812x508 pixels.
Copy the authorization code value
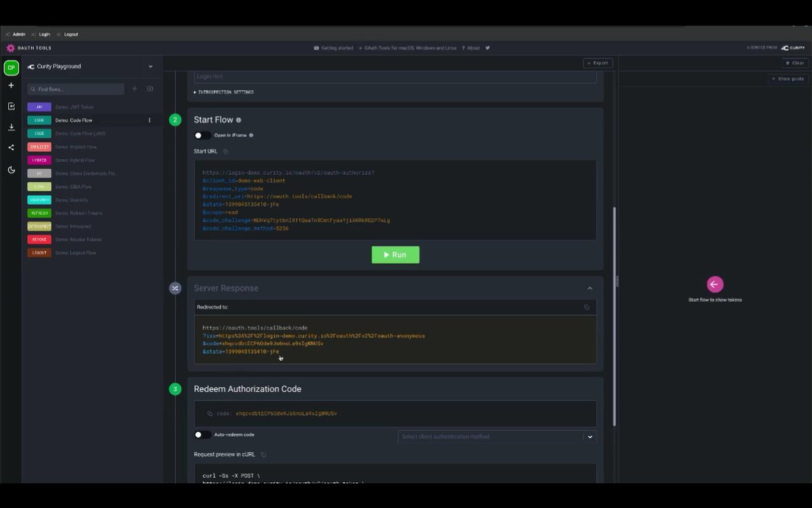pos(210,413)
